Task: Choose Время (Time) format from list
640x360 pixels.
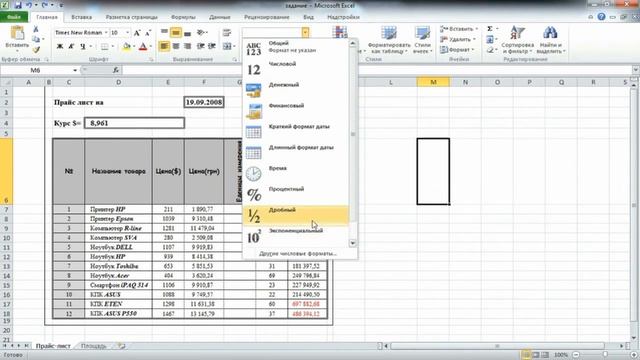Action: tap(296, 174)
